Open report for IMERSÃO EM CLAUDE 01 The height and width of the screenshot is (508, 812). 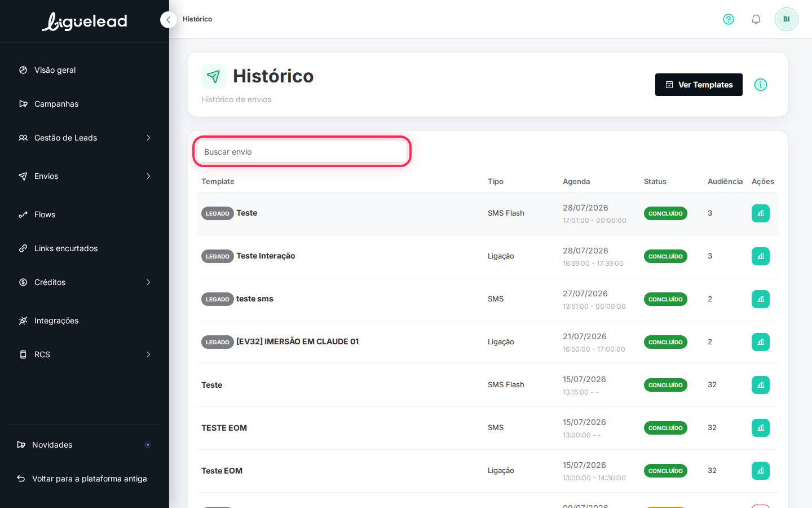tap(761, 342)
